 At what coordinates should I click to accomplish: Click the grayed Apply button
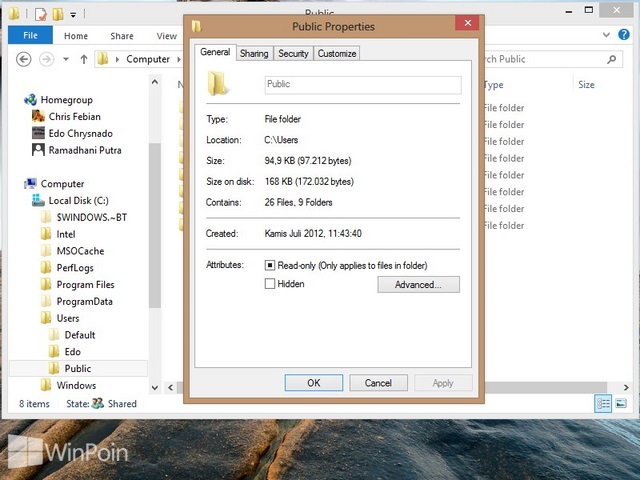[x=443, y=383]
